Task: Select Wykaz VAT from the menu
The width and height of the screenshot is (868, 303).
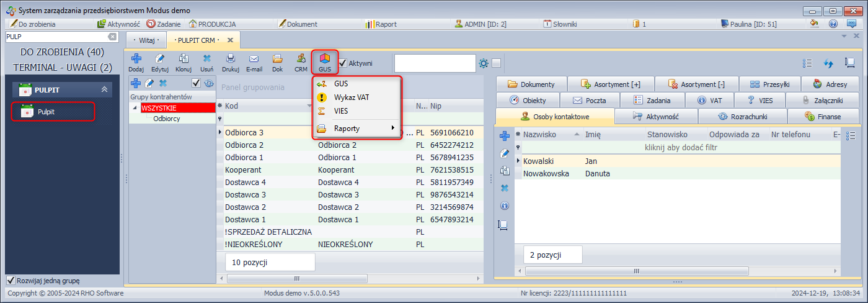Action: tap(350, 97)
